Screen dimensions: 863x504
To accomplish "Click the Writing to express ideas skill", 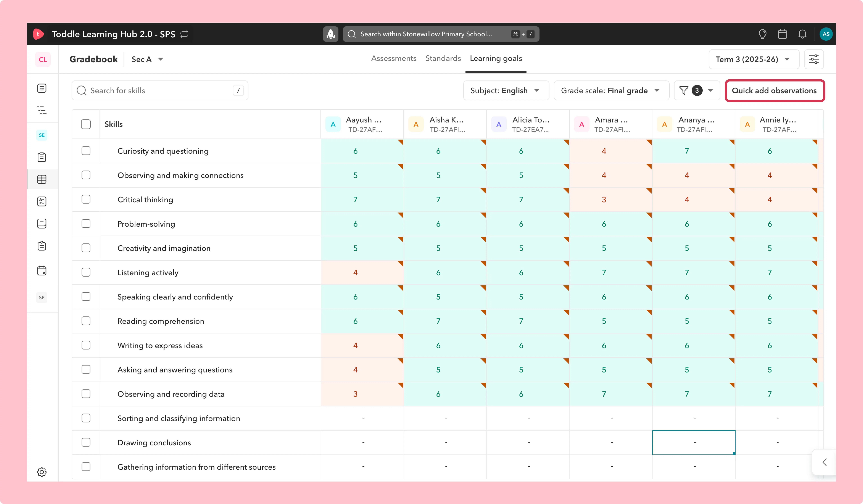I will 160,345.
